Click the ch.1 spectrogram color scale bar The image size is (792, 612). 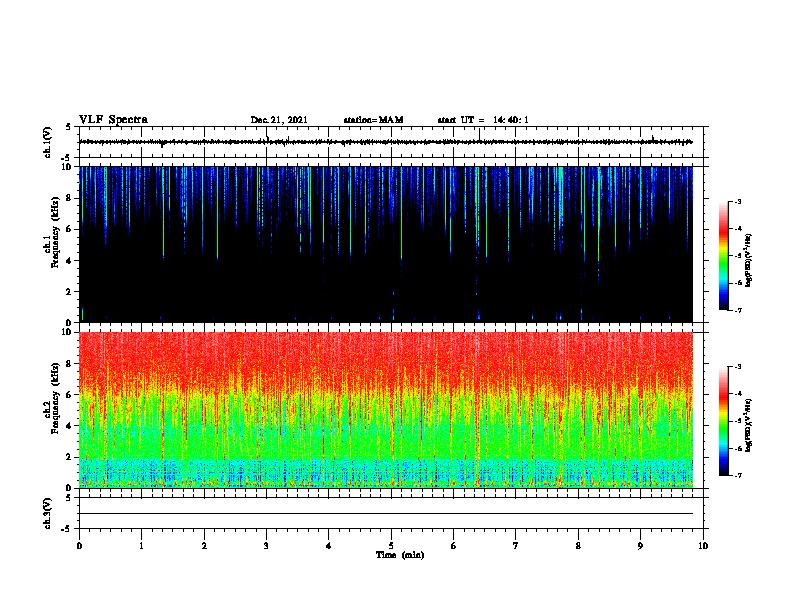[x=723, y=256]
